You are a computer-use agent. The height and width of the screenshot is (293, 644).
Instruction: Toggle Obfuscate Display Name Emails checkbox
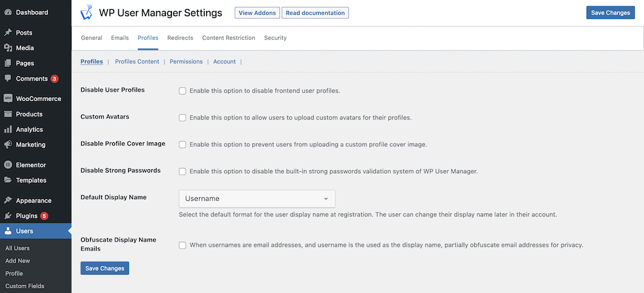coord(182,245)
